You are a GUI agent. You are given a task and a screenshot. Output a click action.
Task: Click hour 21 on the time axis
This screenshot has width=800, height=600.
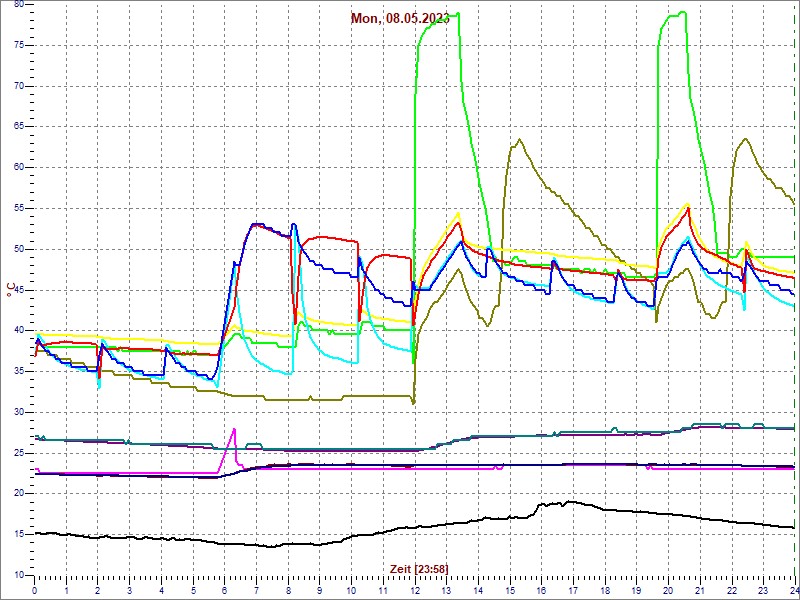click(700, 590)
